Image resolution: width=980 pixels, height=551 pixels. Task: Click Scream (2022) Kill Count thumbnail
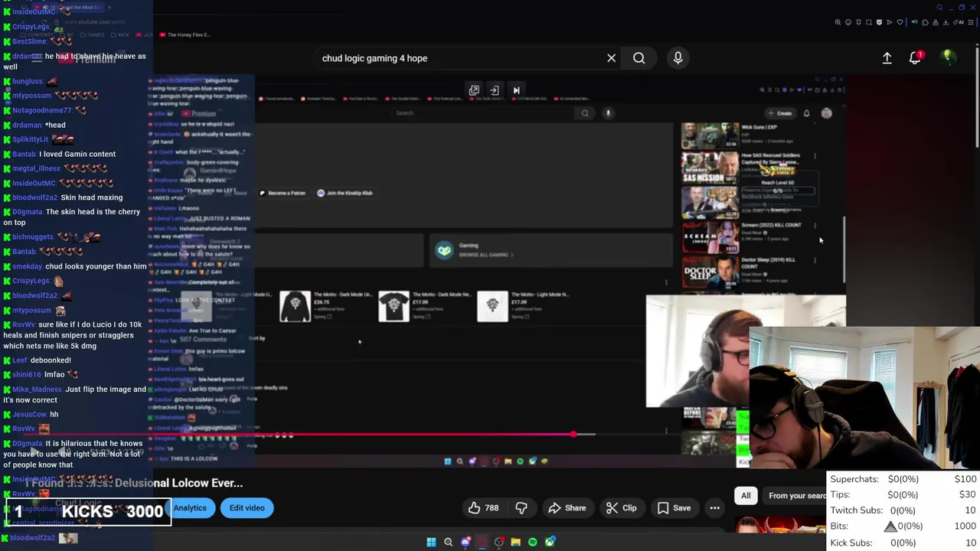pyautogui.click(x=710, y=236)
